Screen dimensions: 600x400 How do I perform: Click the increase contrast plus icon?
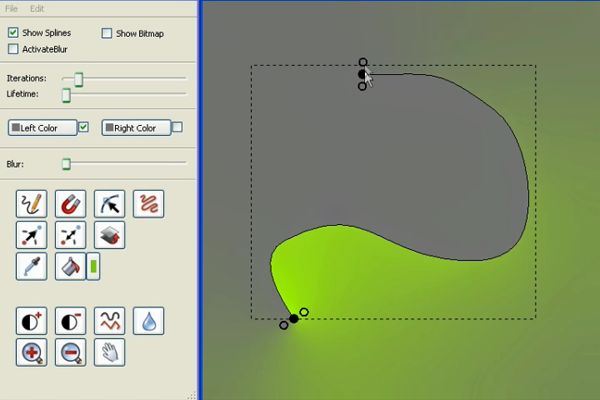click(x=32, y=321)
